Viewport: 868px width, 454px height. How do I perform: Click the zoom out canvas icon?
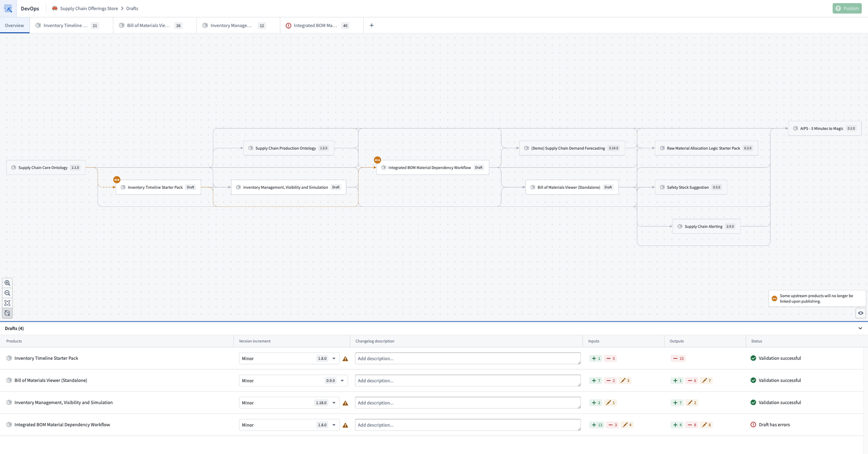click(x=7, y=293)
